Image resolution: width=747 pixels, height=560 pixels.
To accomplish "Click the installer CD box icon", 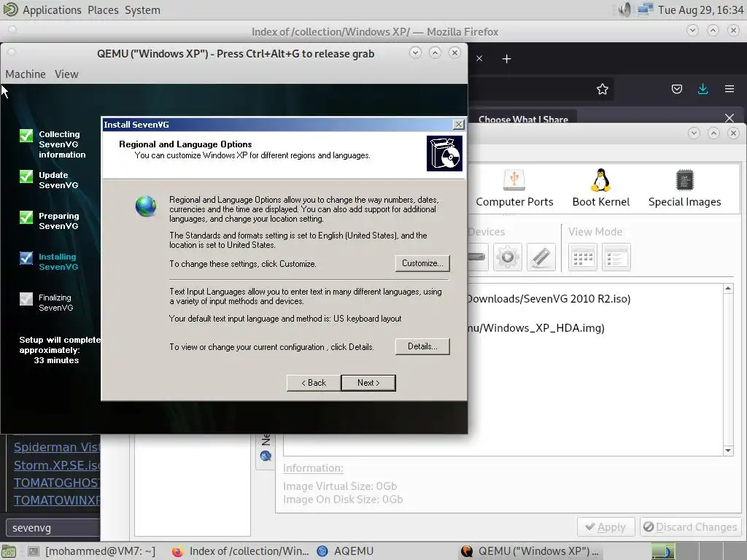I will [x=444, y=153].
